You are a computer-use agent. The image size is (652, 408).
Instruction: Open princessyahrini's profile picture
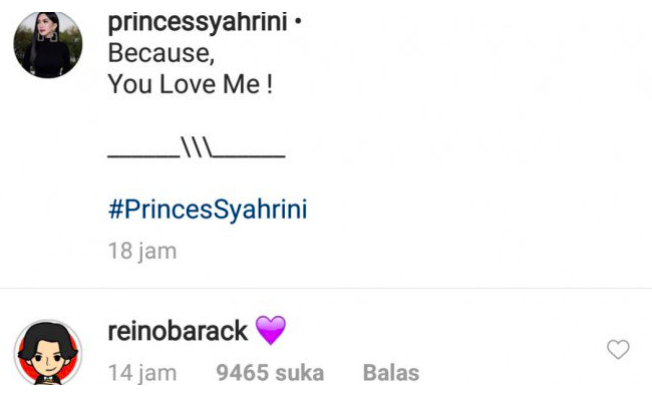click(x=48, y=45)
